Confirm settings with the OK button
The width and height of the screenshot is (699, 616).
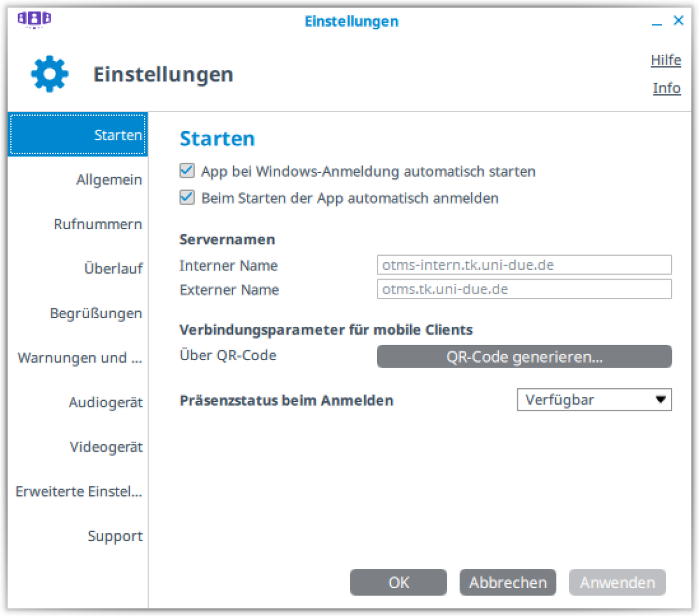pos(398,582)
